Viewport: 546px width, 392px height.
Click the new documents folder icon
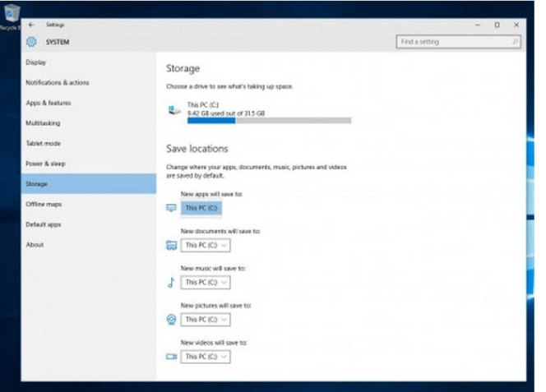pos(171,245)
